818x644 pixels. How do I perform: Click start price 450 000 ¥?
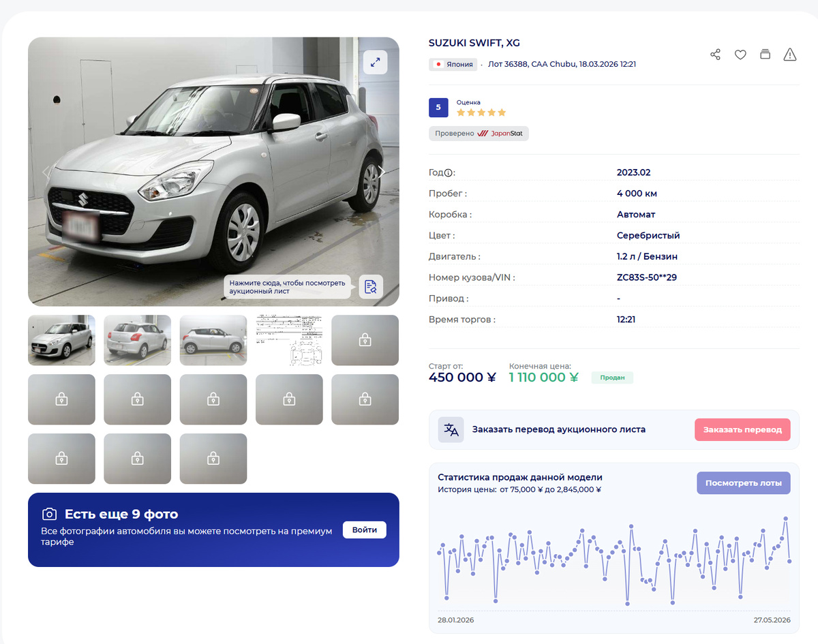462,378
